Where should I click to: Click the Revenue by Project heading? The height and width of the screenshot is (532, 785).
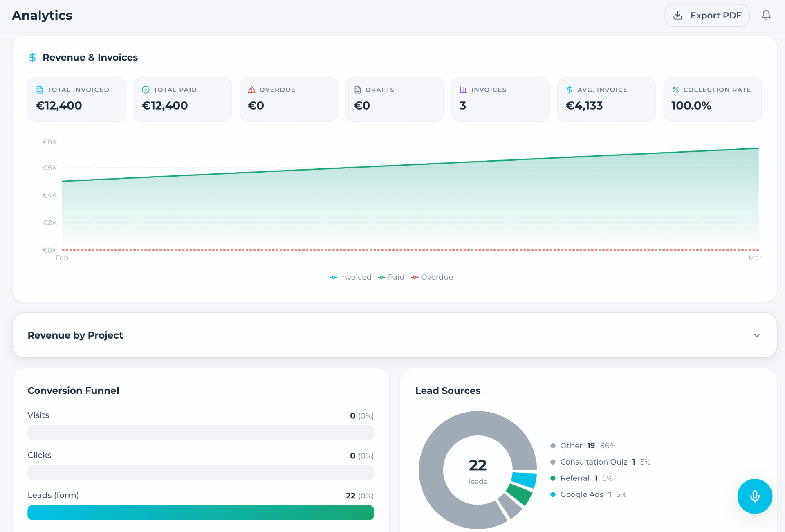pyautogui.click(x=75, y=335)
